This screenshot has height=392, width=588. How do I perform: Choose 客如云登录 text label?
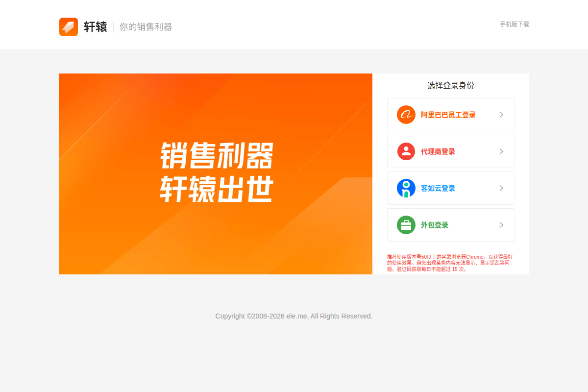point(438,188)
